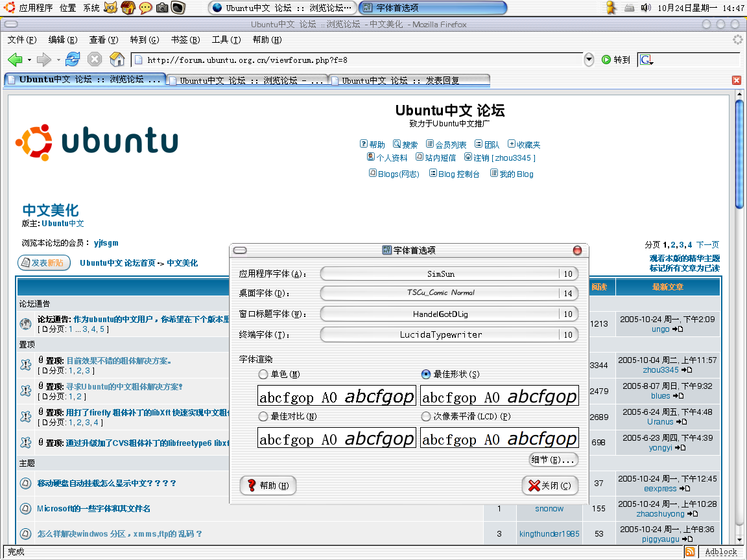Click the URL address field
747x560 pixels.
(357, 60)
